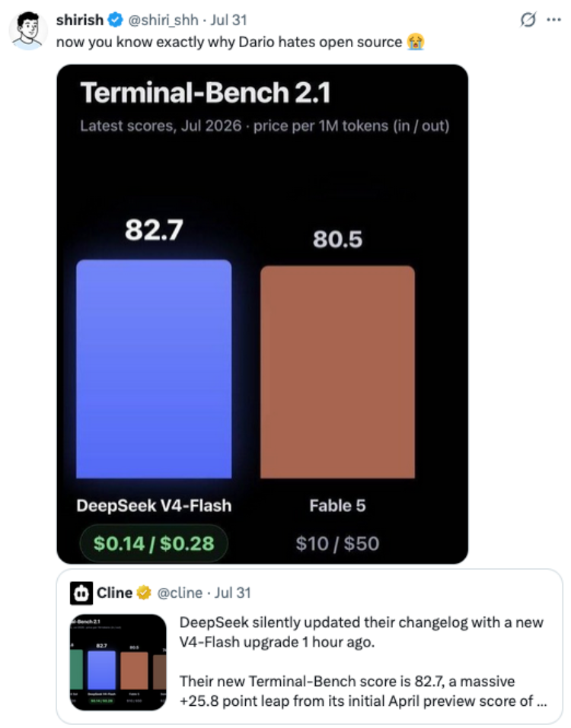Click the Cline robot logo avatar
Screen dimensions: 571x728
click(x=81, y=593)
